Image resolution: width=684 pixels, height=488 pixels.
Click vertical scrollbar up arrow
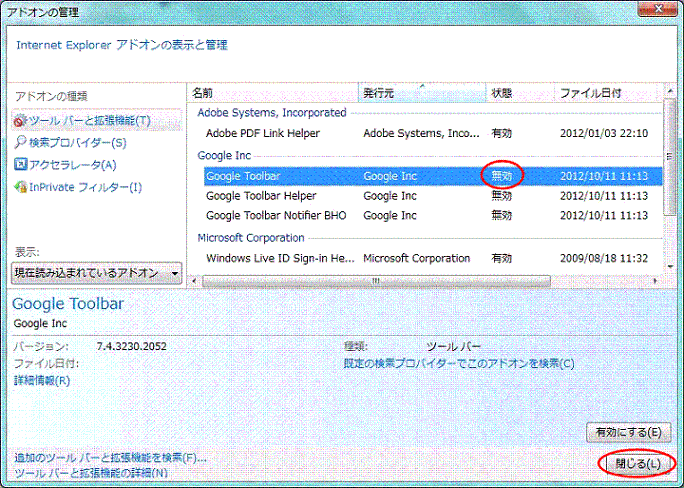[670, 91]
